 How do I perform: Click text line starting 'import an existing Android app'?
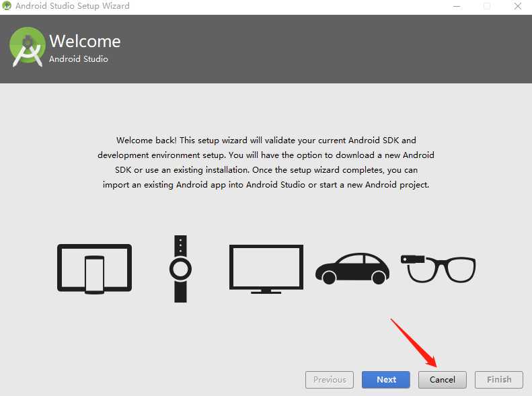pyautogui.click(x=266, y=185)
